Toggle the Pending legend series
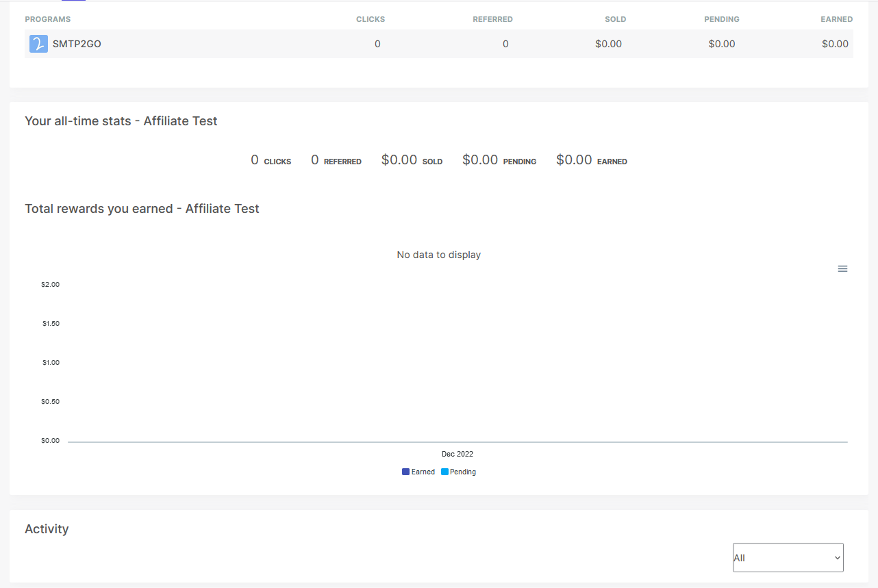This screenshot has height=588, width=878. click(459, 472)
